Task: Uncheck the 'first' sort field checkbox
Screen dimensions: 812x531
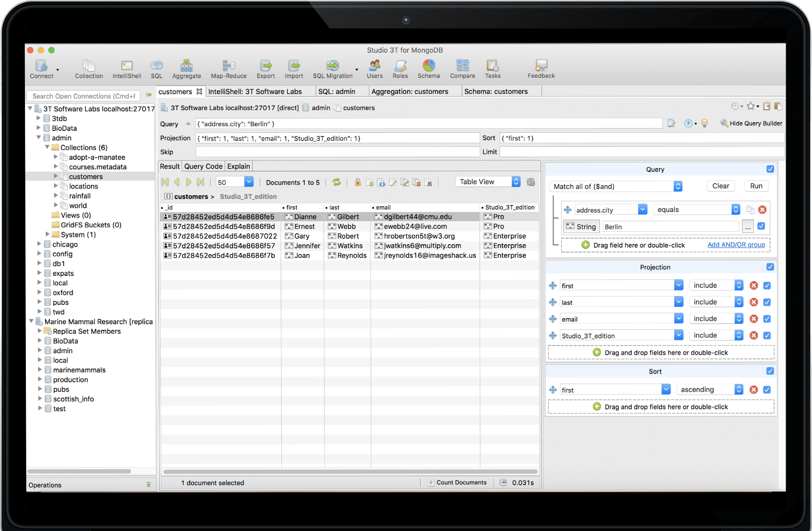Action: point(767,389)
